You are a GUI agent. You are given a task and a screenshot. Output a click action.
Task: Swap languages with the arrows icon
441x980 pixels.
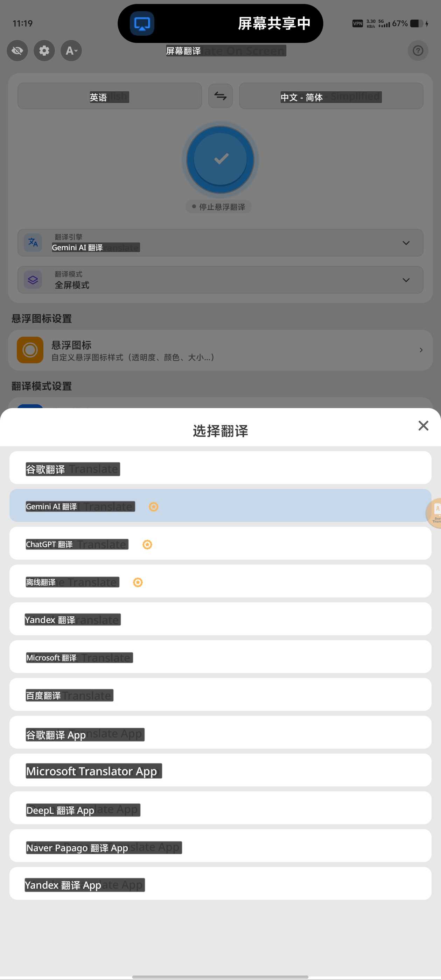[x=220, y=96]
